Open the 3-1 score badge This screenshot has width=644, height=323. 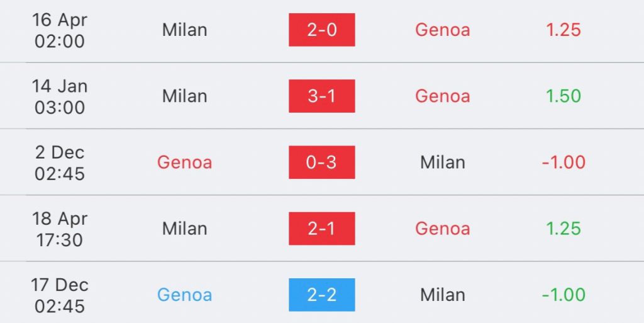321,96
